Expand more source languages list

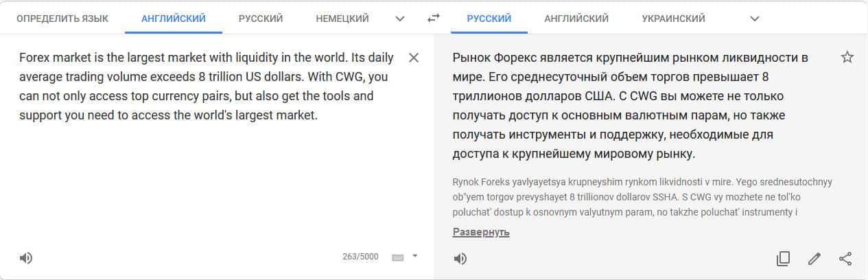click(x=400, y=19)
